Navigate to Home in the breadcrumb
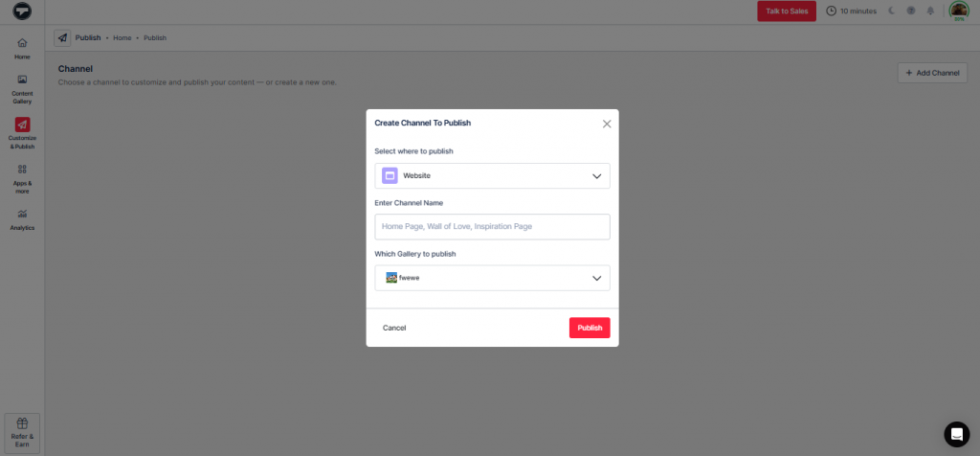This screenshot has width=980, height=456. [122, 38]
